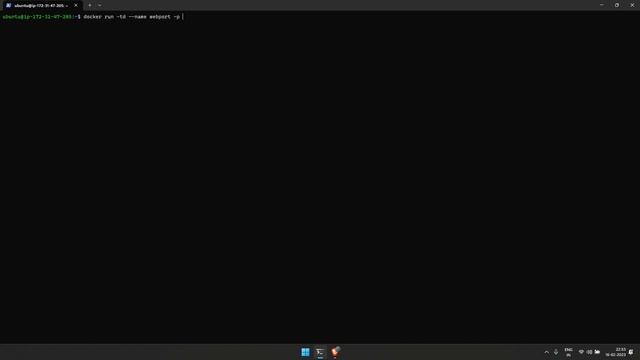Restore down the terminal window
The image size is (640, 360).
coord(617,5)
